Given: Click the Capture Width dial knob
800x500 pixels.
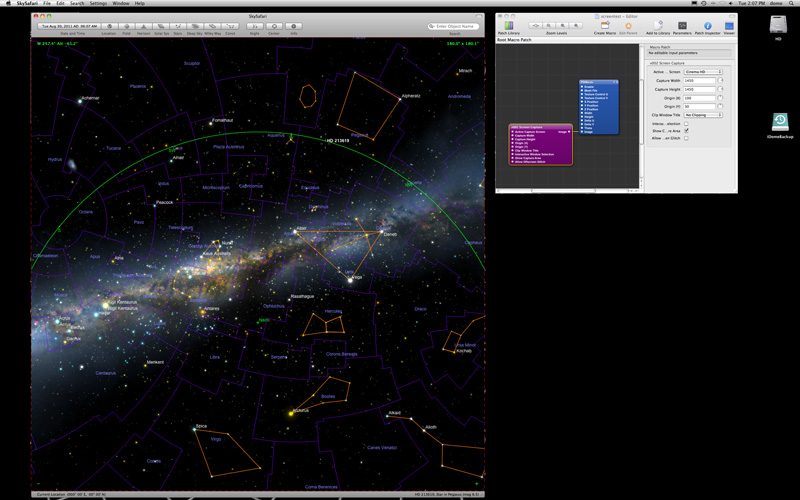Looking at the screenshot, I should (721, 80).
